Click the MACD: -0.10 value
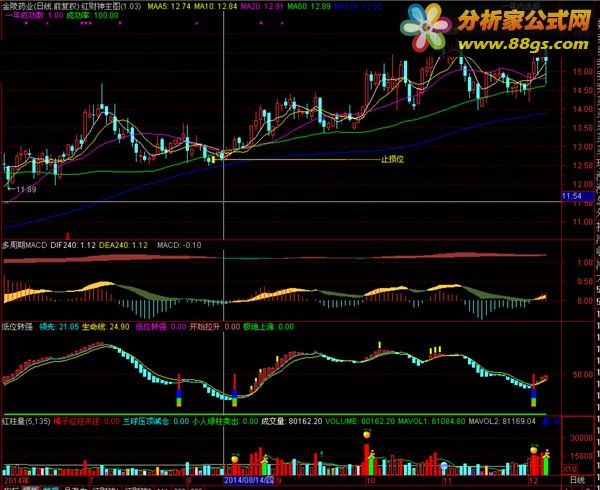Screen dimensions: 600x490 click(x=179, y=245)
